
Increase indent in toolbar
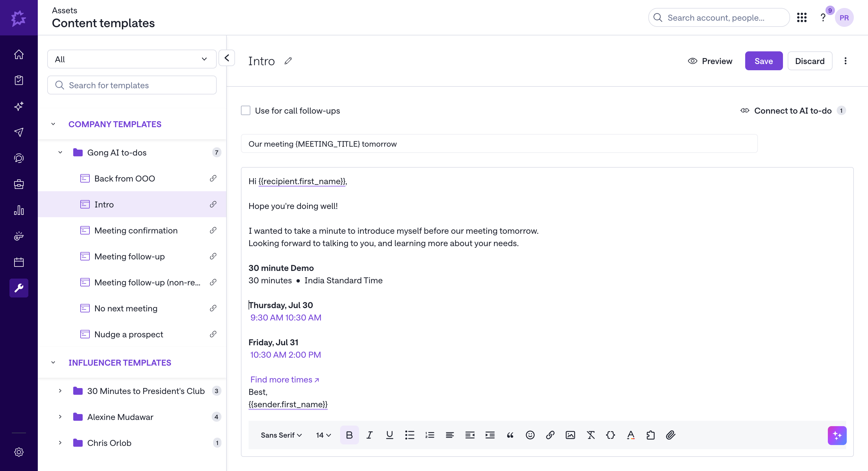pos(490,435)
